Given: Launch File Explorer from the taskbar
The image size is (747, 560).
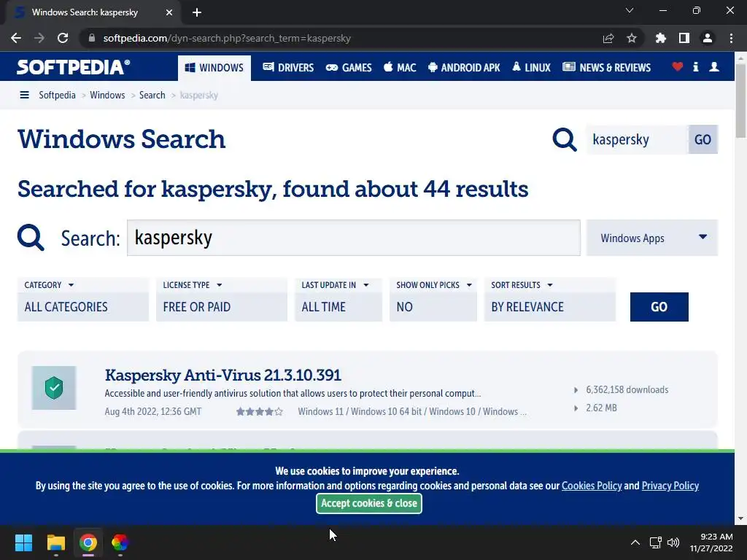Looking at the screenshot, I should pyautogui.click(x=55, y=542).
